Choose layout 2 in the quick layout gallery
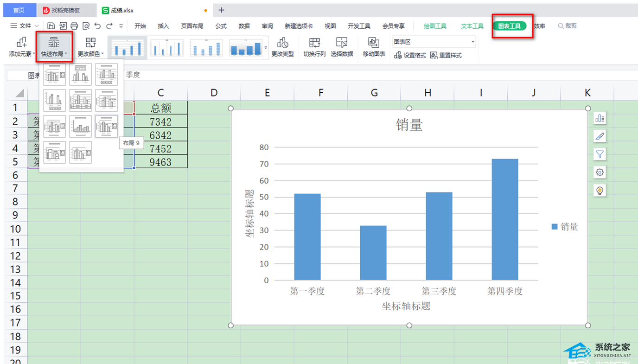This screenshot has height=364, width=638. click(x=81, y=75)
